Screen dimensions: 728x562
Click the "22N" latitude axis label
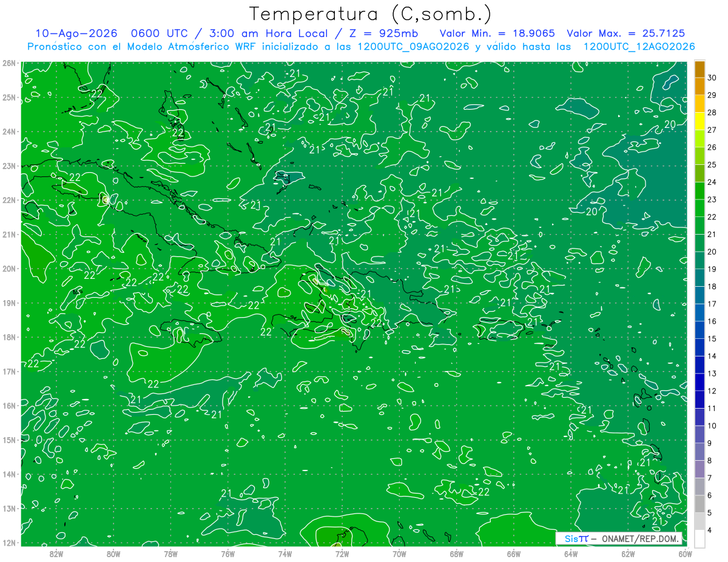point(9,200)
